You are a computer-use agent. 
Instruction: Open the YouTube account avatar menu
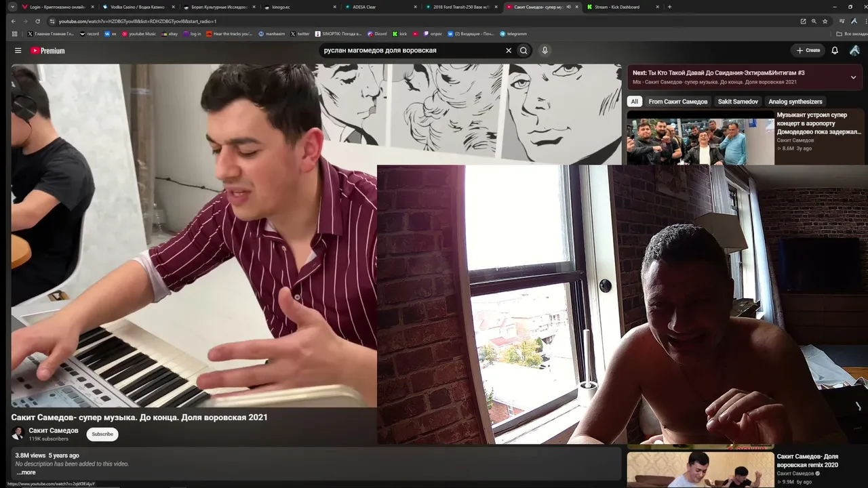tap(854, 50)
